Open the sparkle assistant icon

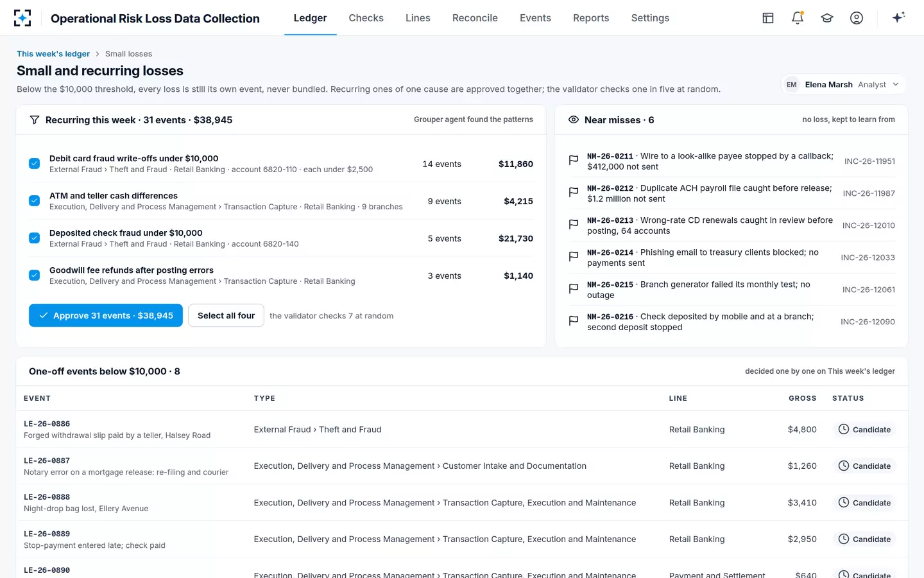point(898,17)
